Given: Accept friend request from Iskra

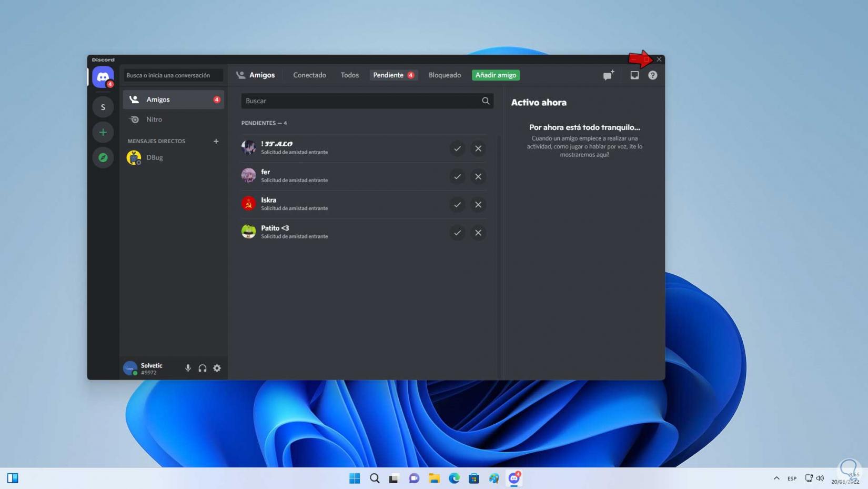Looking at the screenshot, I should tap(458, 204).
